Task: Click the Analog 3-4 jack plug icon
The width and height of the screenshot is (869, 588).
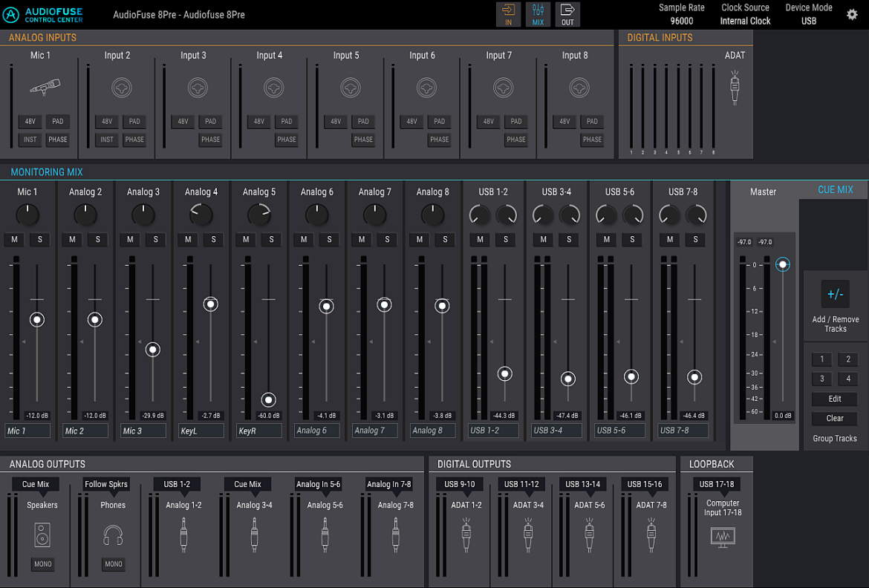Action: click(x=254, y=535)
